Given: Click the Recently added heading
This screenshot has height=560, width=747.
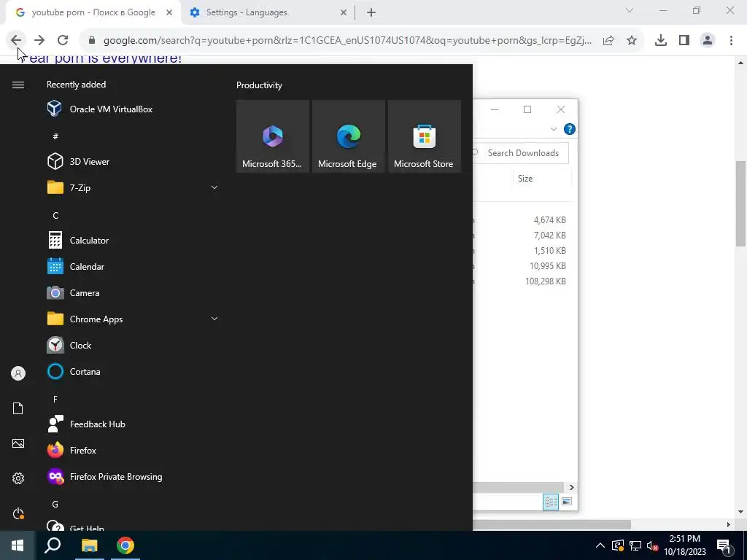Looking at the screenshot, I should tap(76, 85).
